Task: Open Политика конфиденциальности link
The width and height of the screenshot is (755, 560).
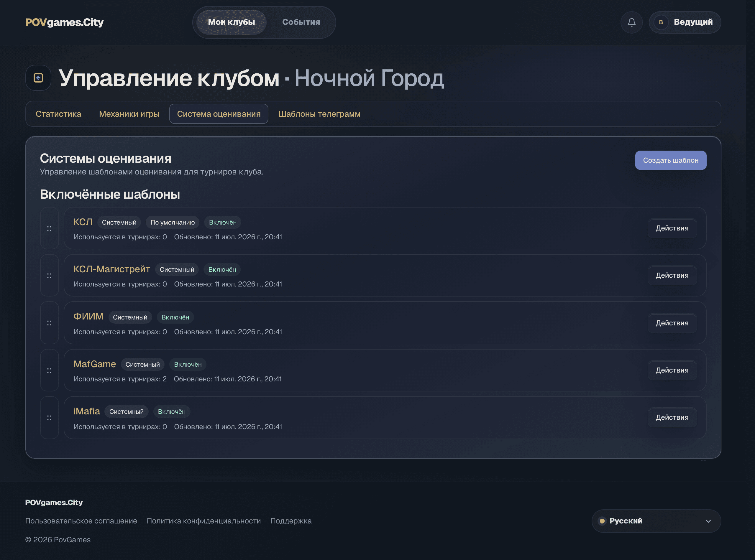Action: point(203,521)
